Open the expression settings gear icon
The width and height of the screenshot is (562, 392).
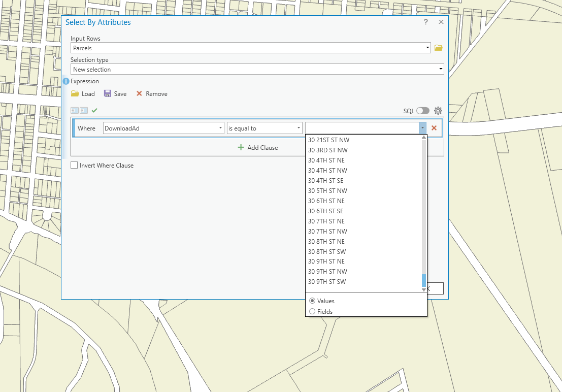tap(438, 110)
